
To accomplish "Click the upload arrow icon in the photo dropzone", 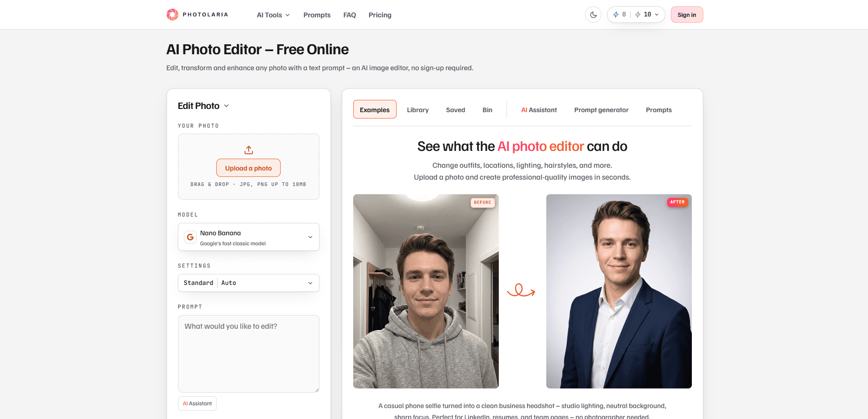I will point(249,150).
